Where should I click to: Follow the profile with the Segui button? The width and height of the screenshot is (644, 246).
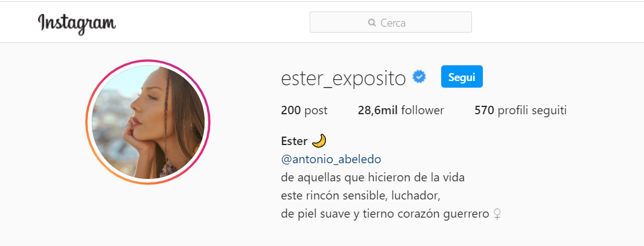(462, 77)
